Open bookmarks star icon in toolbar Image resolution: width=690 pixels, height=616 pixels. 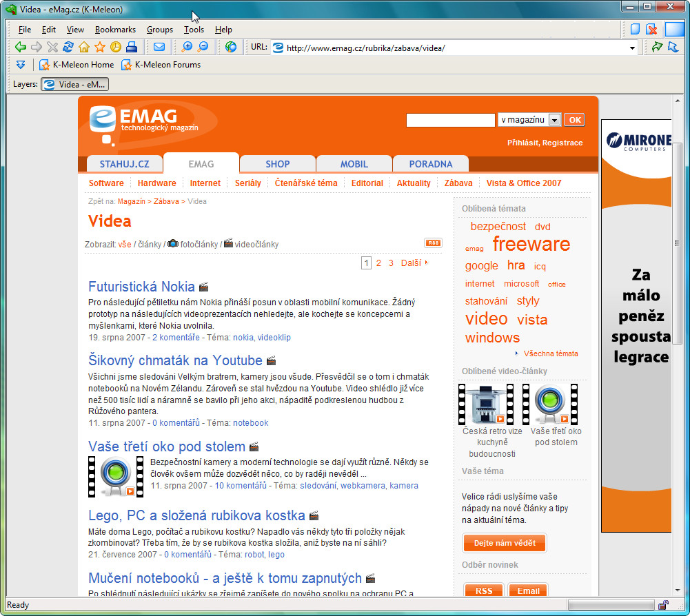pos(100,47)
